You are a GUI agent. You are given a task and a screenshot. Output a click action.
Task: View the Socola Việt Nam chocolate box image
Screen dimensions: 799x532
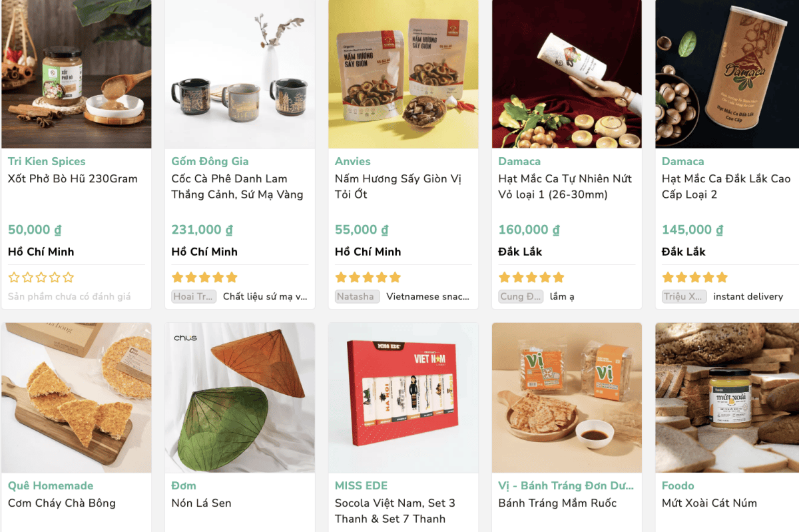tap(403, 398)
